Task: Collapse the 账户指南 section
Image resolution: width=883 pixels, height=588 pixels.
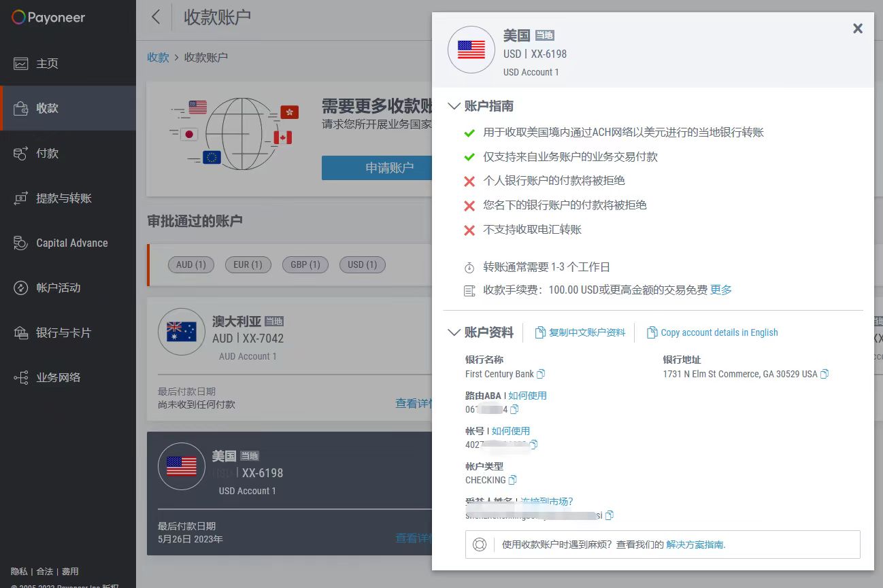Action: [454, 106]
